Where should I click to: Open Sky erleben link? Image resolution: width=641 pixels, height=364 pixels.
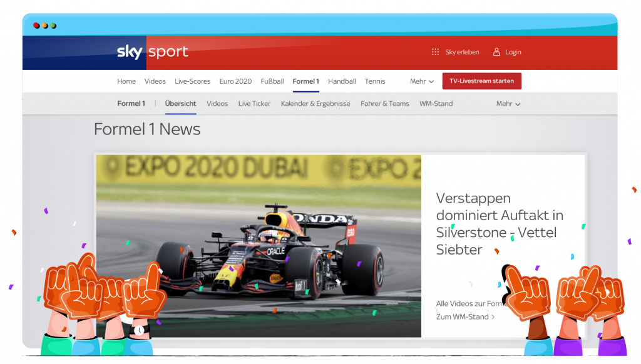point(462,53)
